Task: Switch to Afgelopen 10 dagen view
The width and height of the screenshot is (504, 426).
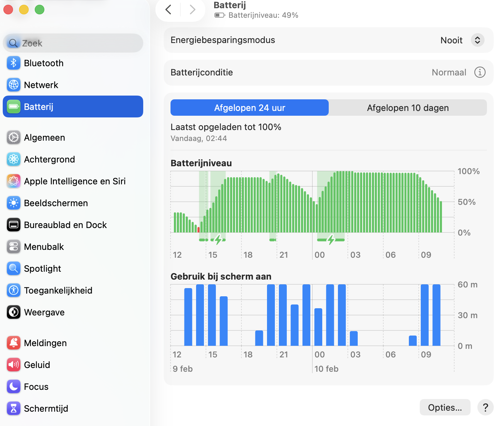Action: [x=407, y=108]
